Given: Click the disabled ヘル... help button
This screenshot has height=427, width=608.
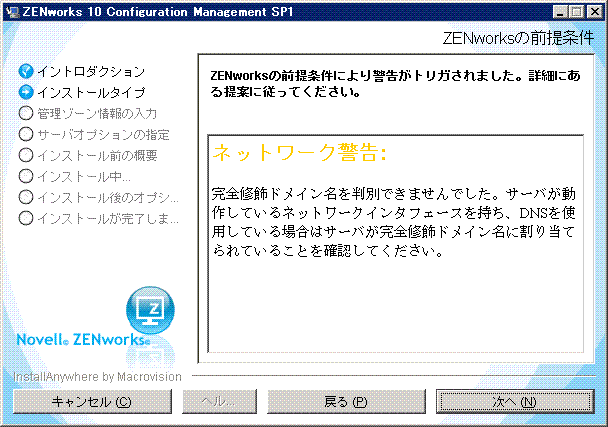Looking at the screenshot, I should [x=219, y=401].
